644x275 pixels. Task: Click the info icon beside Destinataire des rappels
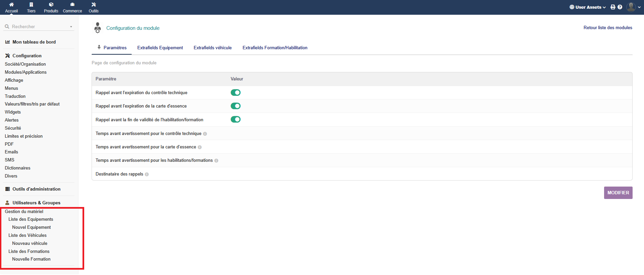(147, 175)
